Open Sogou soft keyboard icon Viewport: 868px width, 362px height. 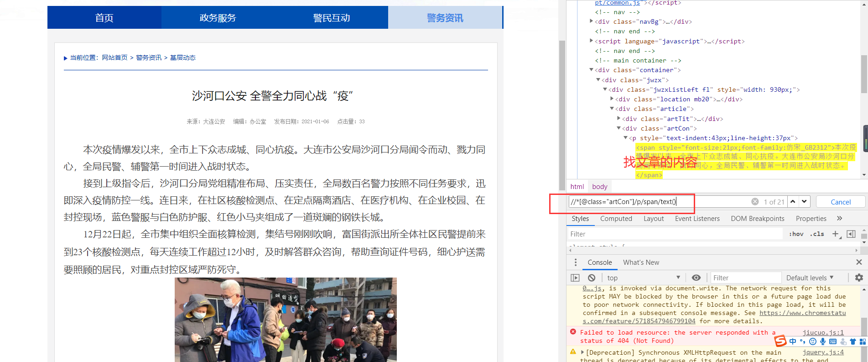point(833,341)
